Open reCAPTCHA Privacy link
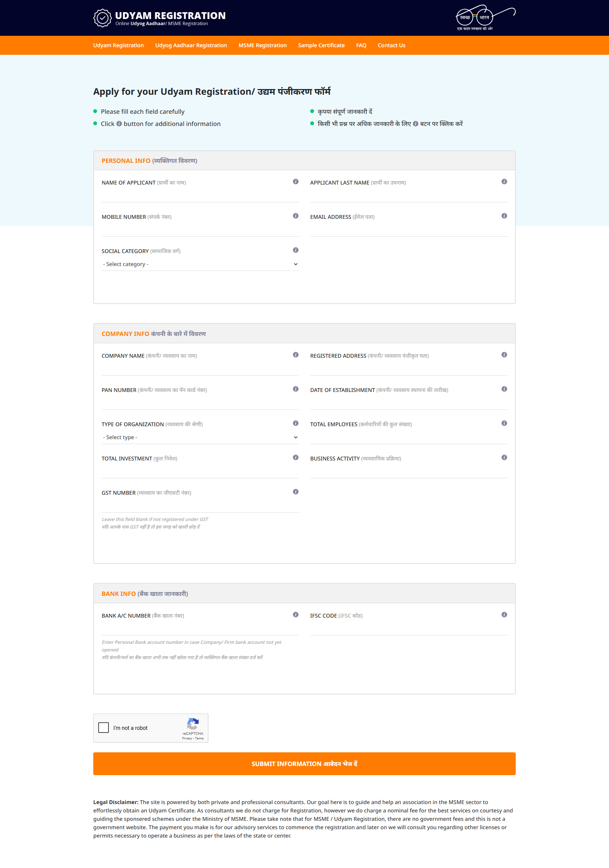Viewport: 609px width, 868px height. coord(187,738)
